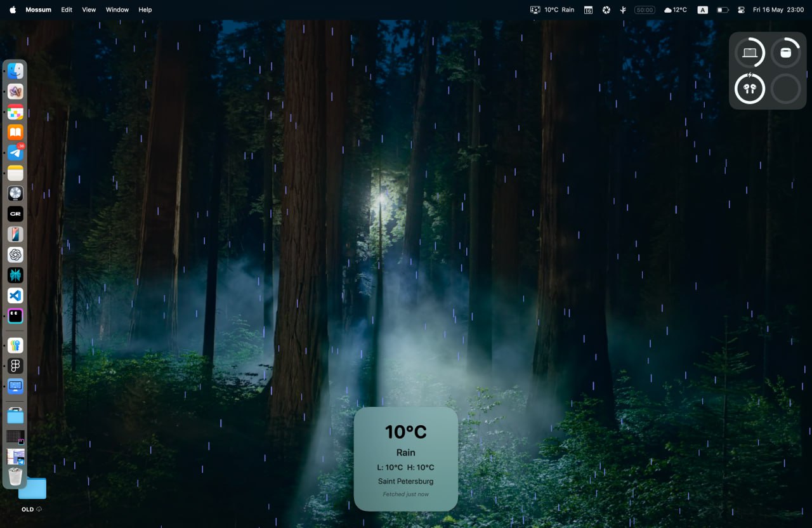The height and width of the screenshot is (528, 812).
Task: Open the calendar 16 menu bar item
Action: click(x=588, y=10)
